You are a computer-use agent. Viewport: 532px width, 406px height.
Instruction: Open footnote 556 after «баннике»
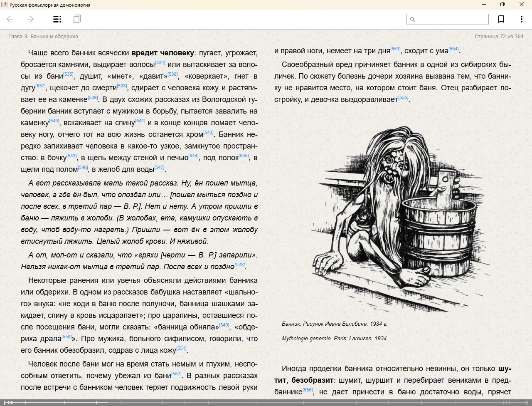point(308,390)
